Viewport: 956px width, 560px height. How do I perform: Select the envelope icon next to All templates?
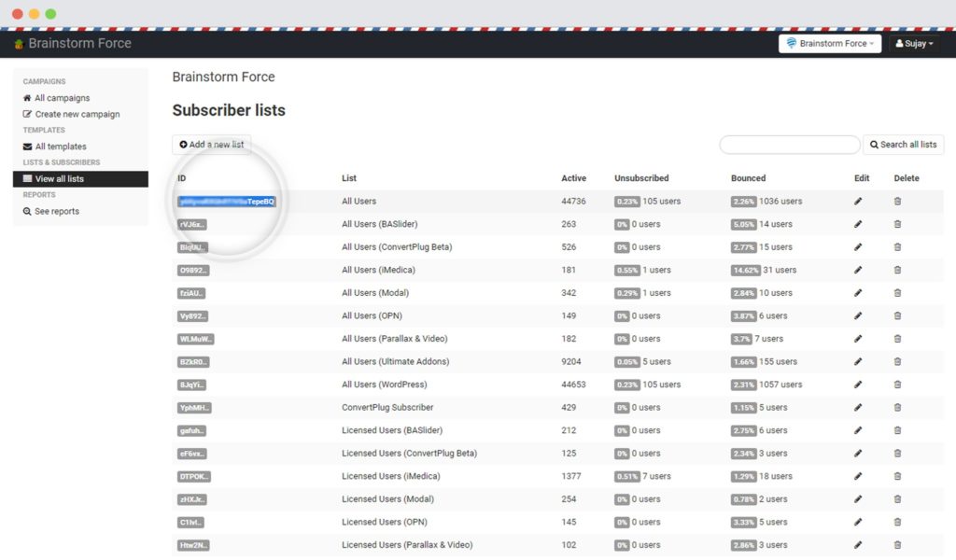[29, 146]
